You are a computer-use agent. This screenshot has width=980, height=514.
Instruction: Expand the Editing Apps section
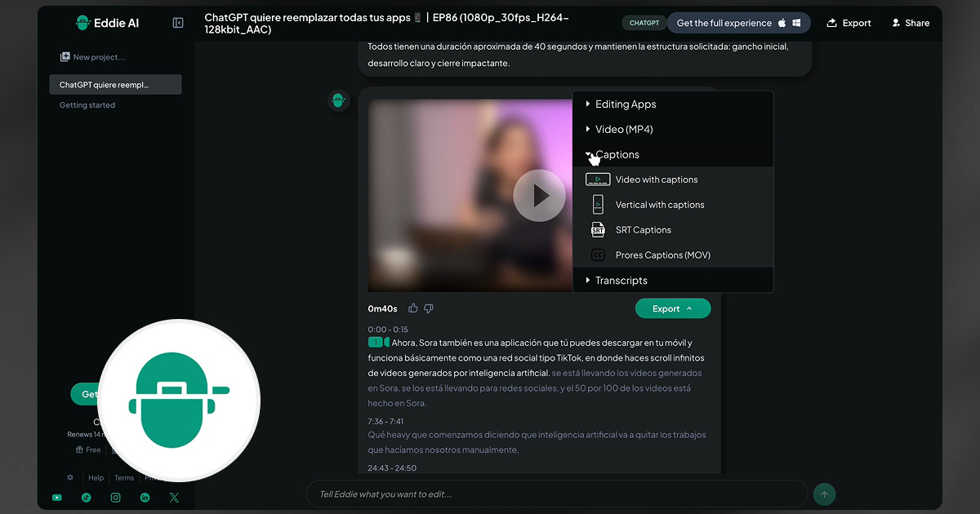pyautogui.click(x=673, y=104)
